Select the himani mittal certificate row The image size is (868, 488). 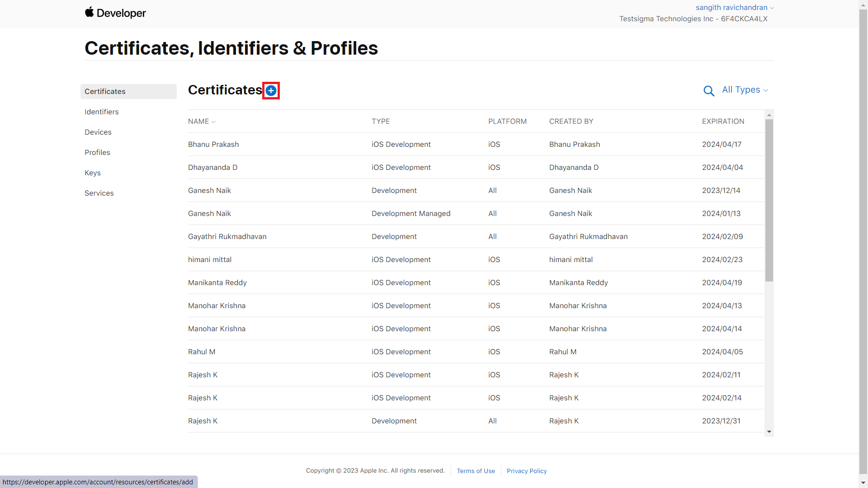pos(209,259)
